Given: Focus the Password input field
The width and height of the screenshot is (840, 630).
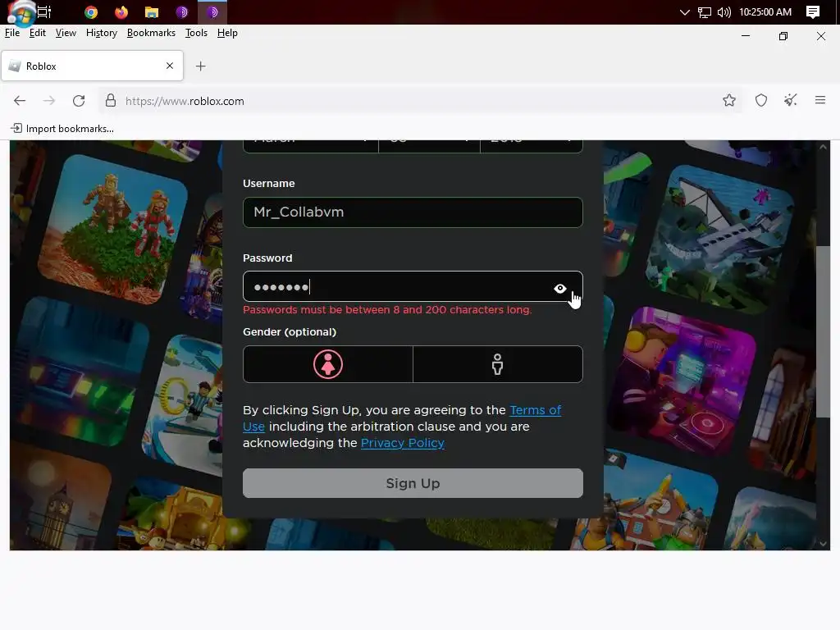Looking at the screenshot, I should (x=413, y=286).
